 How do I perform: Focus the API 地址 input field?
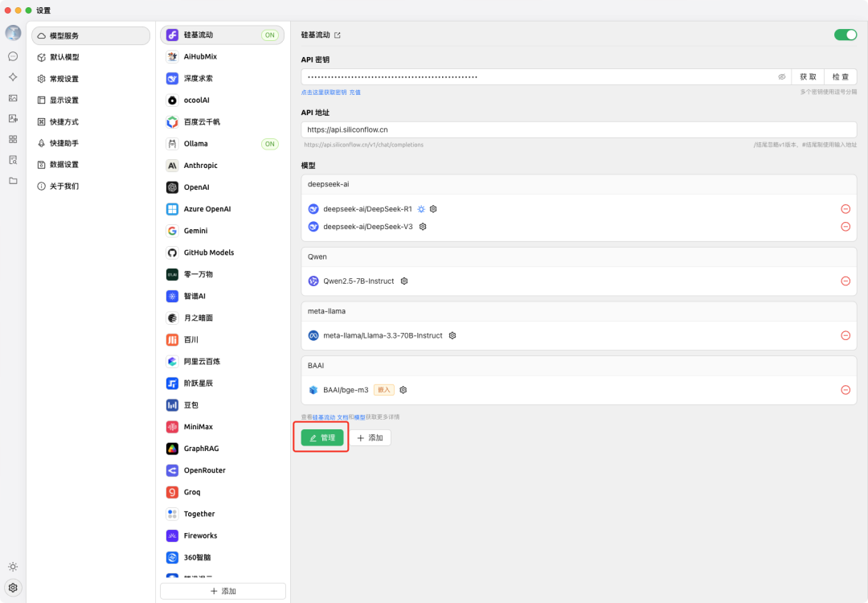(579, 129)
